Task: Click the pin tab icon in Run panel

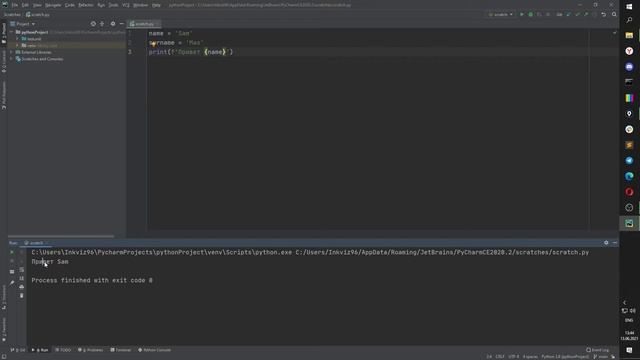Action: (12, 282)
